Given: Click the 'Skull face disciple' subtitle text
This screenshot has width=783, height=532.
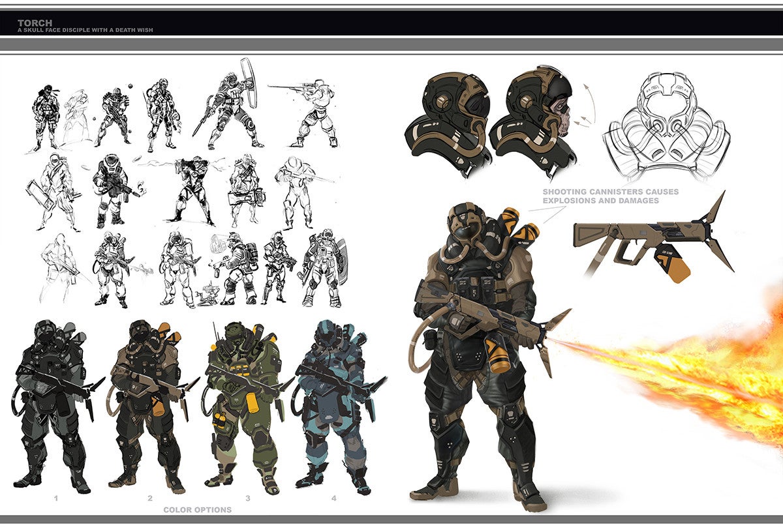Looking at the screenshot, I should 85,30.
